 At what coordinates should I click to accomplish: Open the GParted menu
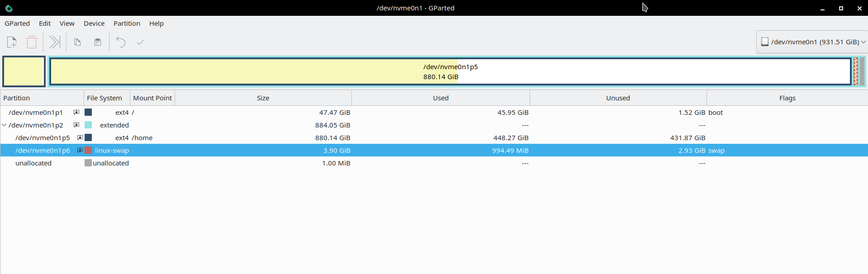pyautogui.click(x=17, y=24)
